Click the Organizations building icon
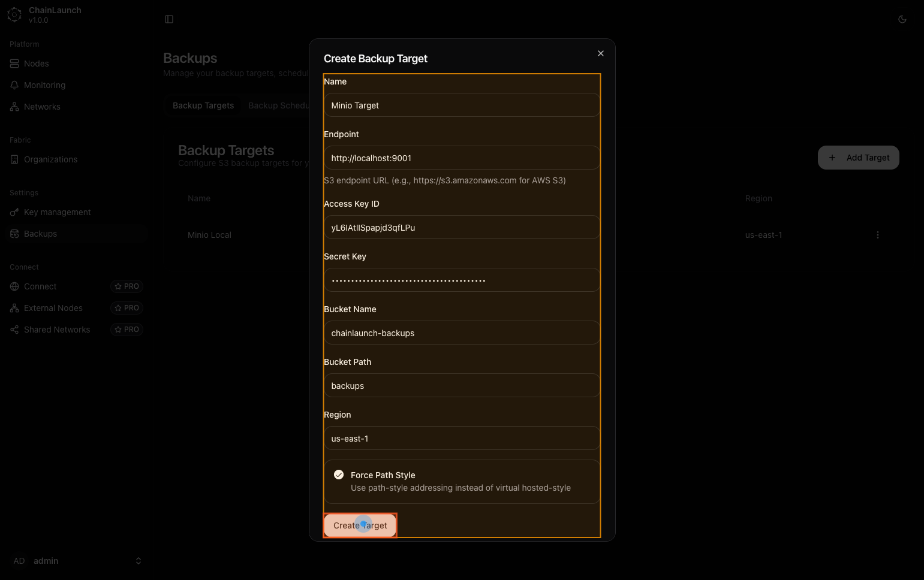The height and width of the screenshot is (580, 924). coord(14,159)
